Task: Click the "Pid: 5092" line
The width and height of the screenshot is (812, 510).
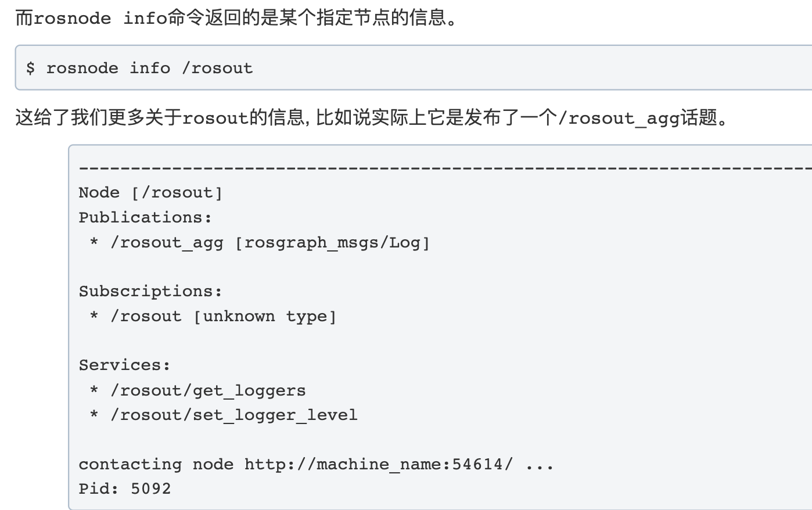Action: pos(125,489)
